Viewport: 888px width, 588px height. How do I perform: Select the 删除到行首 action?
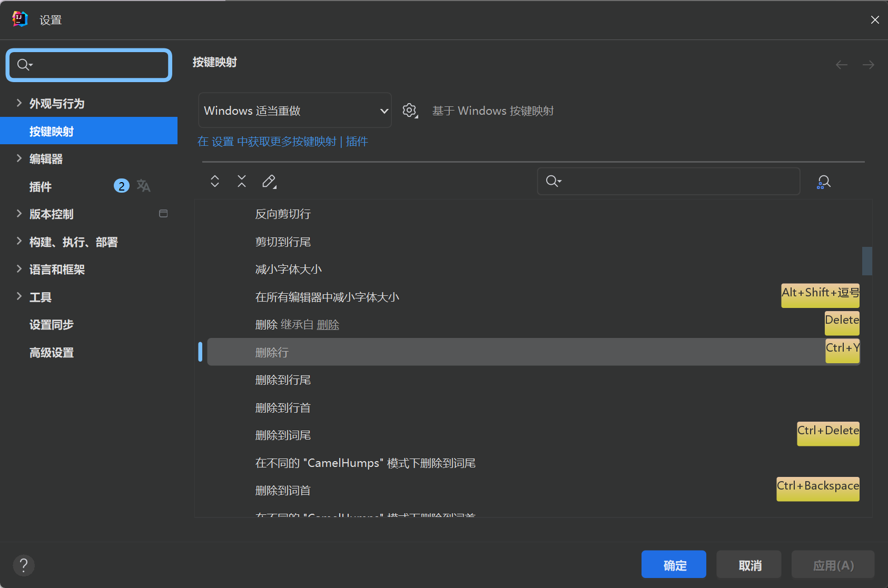pos(283,408)
